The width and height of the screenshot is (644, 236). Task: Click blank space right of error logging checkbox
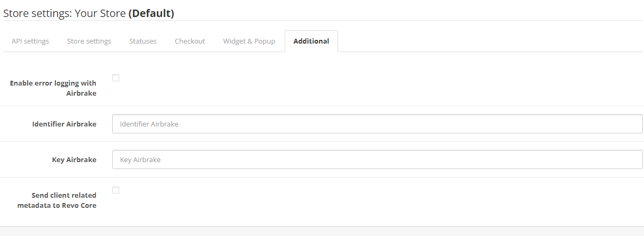(x=373, y=85)
